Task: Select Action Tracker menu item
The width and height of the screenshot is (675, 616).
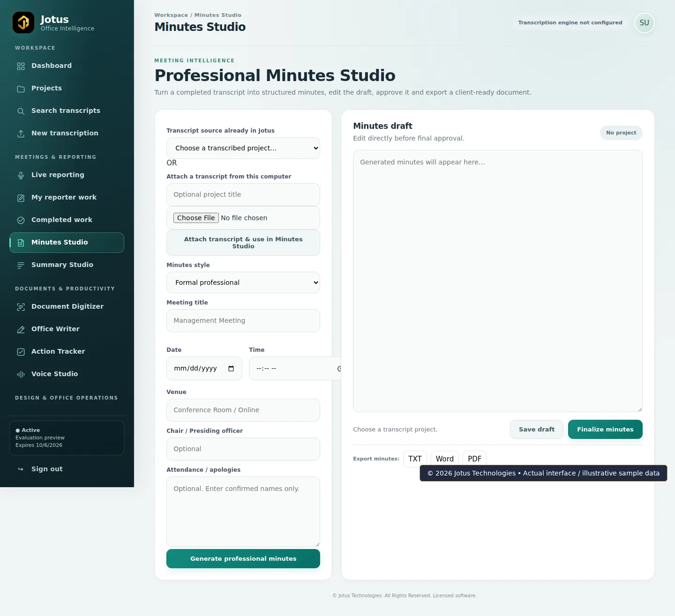Action: click(67, 352)
